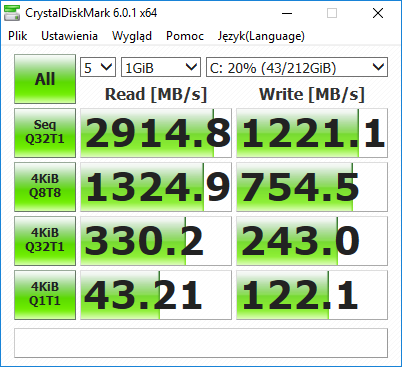
Task: Expand the drive selector showing C: 20%
Action: (297, 67)
